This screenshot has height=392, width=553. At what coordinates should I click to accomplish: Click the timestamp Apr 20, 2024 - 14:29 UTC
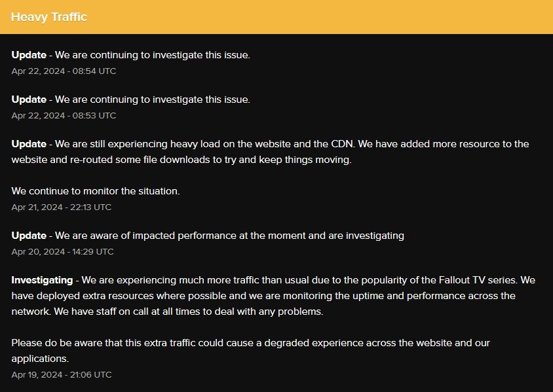click(62, 251)
